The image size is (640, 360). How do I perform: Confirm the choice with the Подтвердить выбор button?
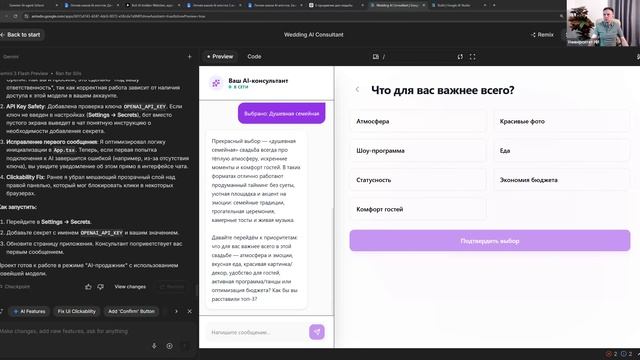(490, 241)
